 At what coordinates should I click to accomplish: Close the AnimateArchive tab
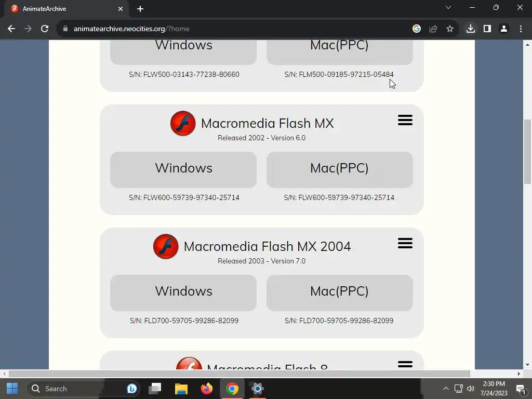[x=121, y=9]
